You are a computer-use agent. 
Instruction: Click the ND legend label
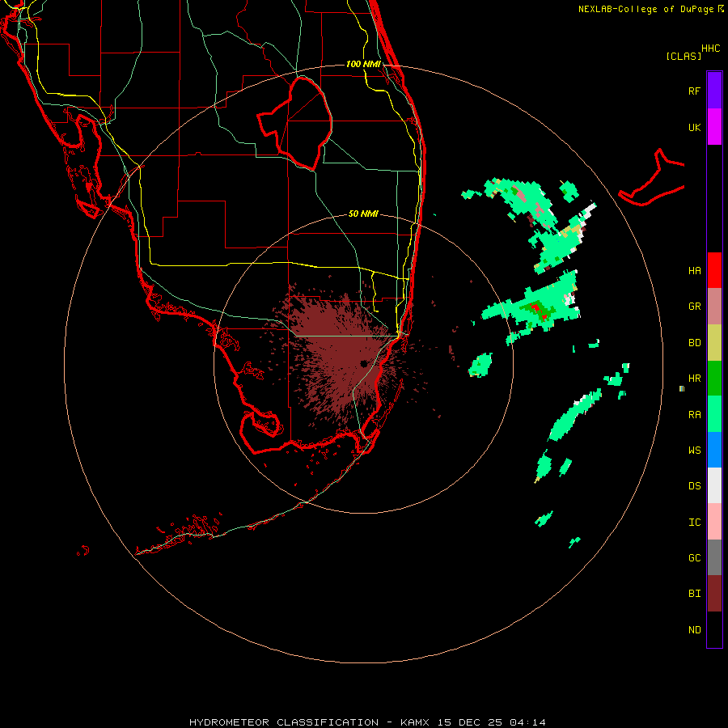click(x=694, y=630)
